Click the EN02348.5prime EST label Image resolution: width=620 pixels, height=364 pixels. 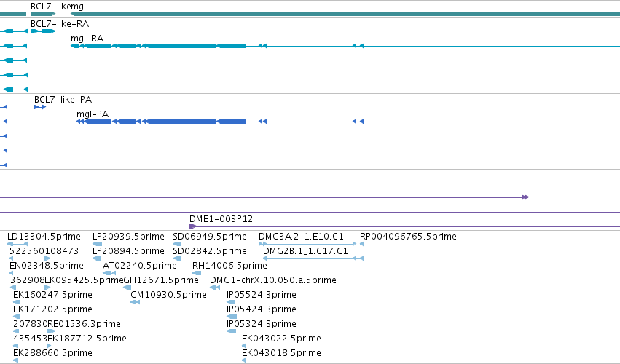tap(47, 266)
